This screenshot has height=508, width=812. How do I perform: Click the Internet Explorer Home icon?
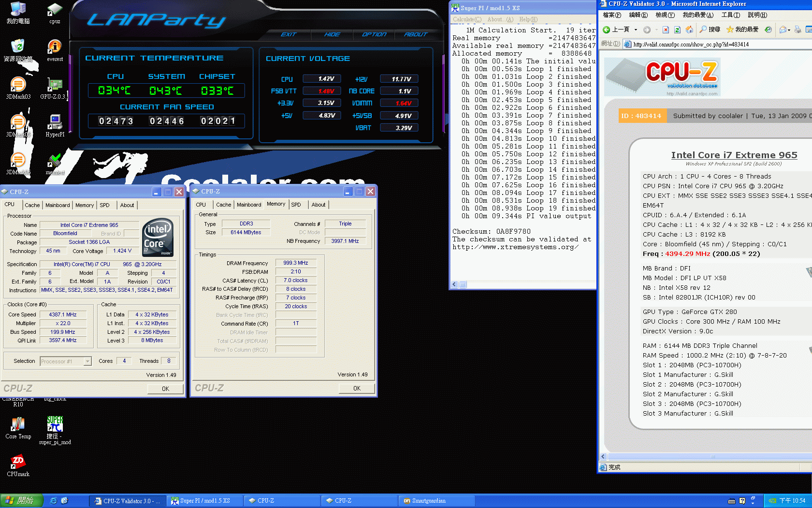(689, 30)
